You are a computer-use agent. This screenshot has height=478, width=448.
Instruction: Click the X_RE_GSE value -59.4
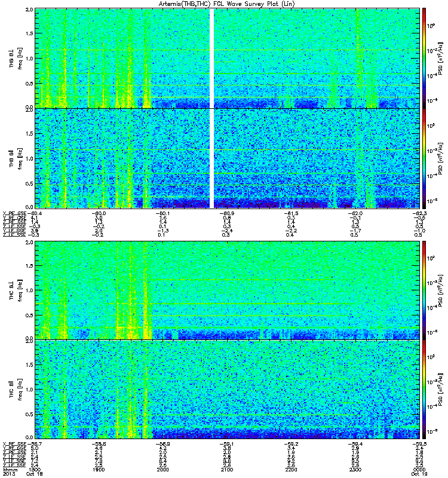(355, 444)
